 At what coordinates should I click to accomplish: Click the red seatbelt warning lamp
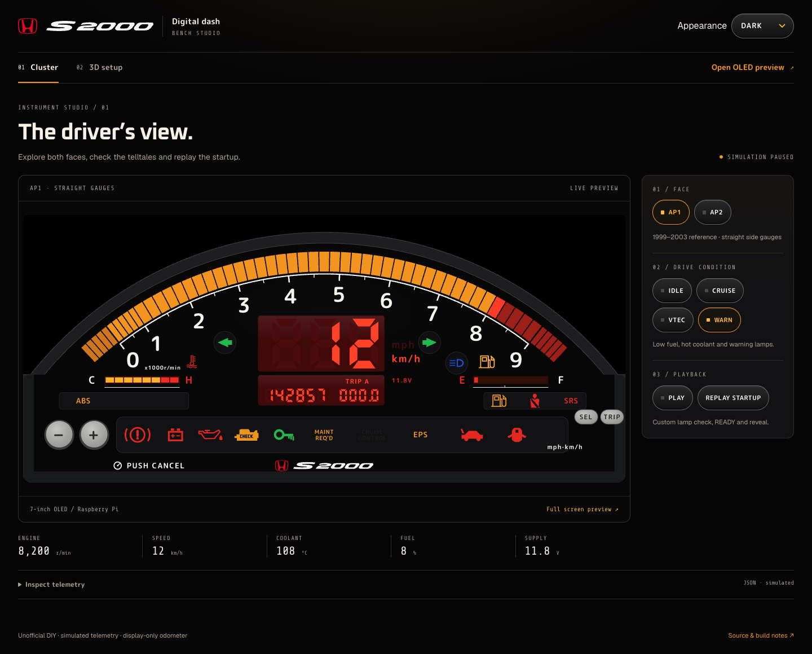(x=535, y=401)
